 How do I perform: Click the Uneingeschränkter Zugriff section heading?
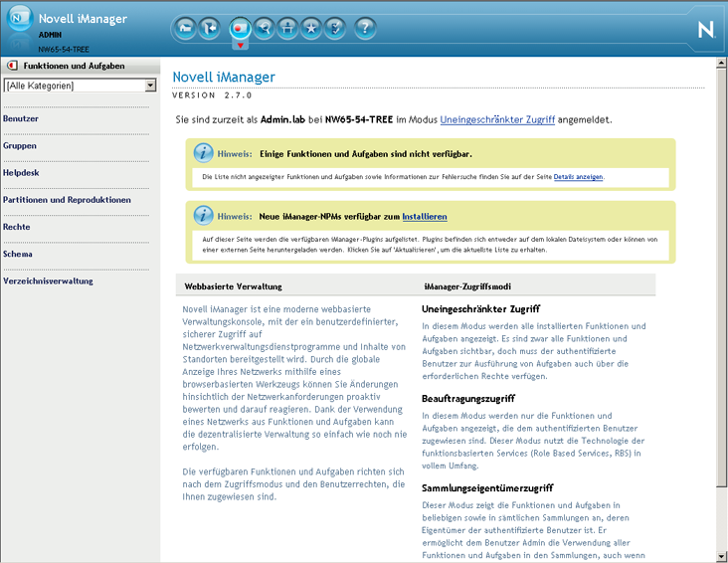[x=480, y=309]
